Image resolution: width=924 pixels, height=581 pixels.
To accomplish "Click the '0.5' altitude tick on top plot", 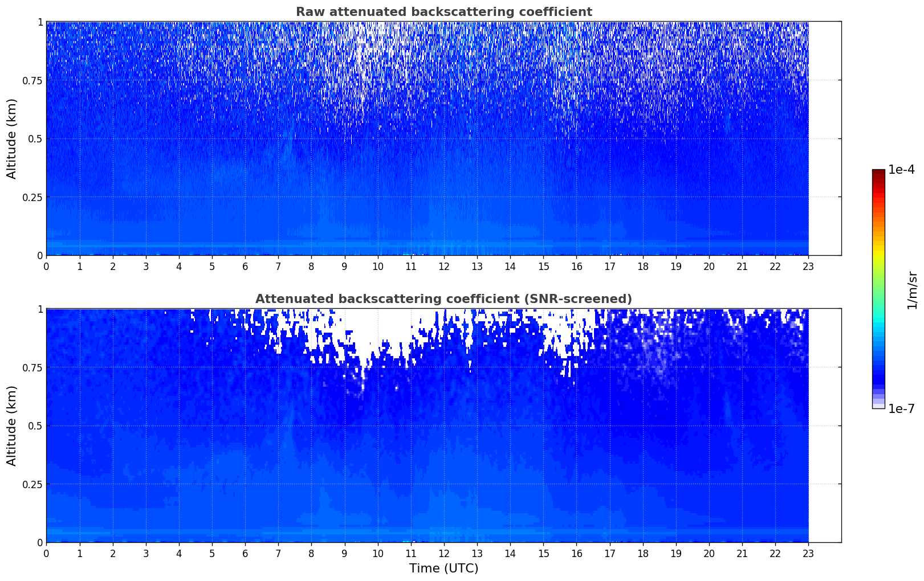I will pyautogui.click(x=34, y=138).
